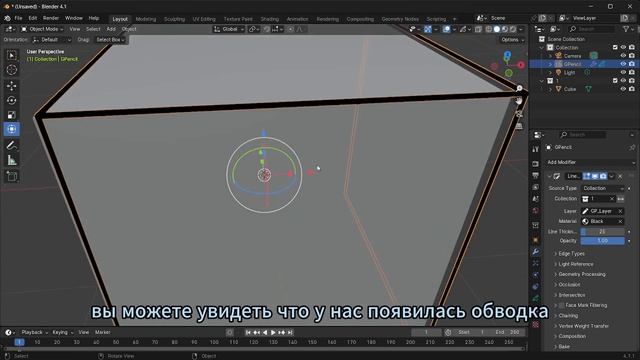This screenshot has height=360, width=640.
Task: Toggle snapping magnet icon in header
Action: (267, 29)
